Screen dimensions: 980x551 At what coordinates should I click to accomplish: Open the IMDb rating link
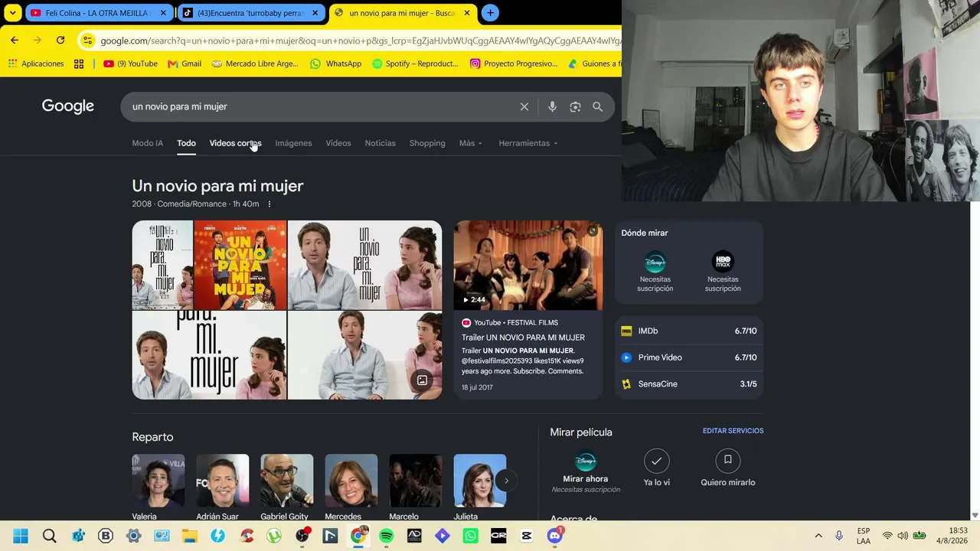click(689, 331)
